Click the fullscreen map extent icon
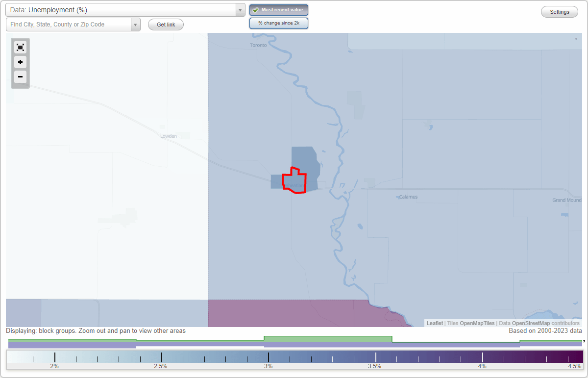This screenshot has width=588, height=378. point(20,47)
